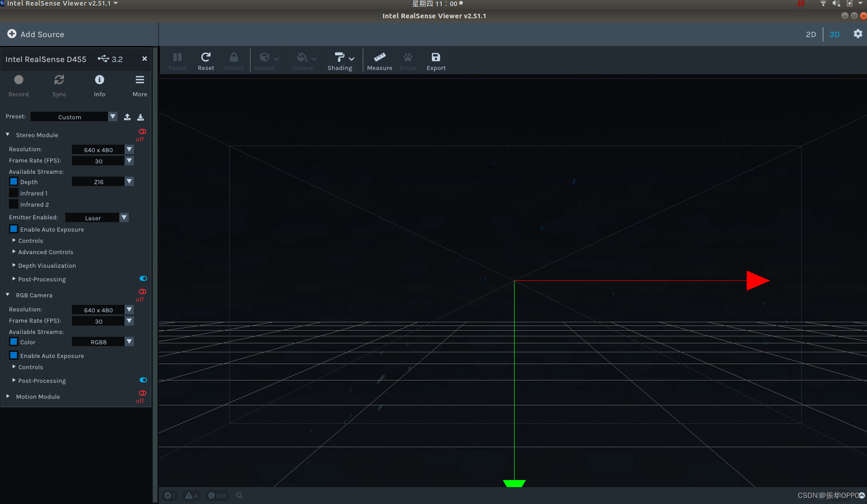Toggle Stereo Module Post-Processing switch
The image size is (867, 504).
[143, 279]
